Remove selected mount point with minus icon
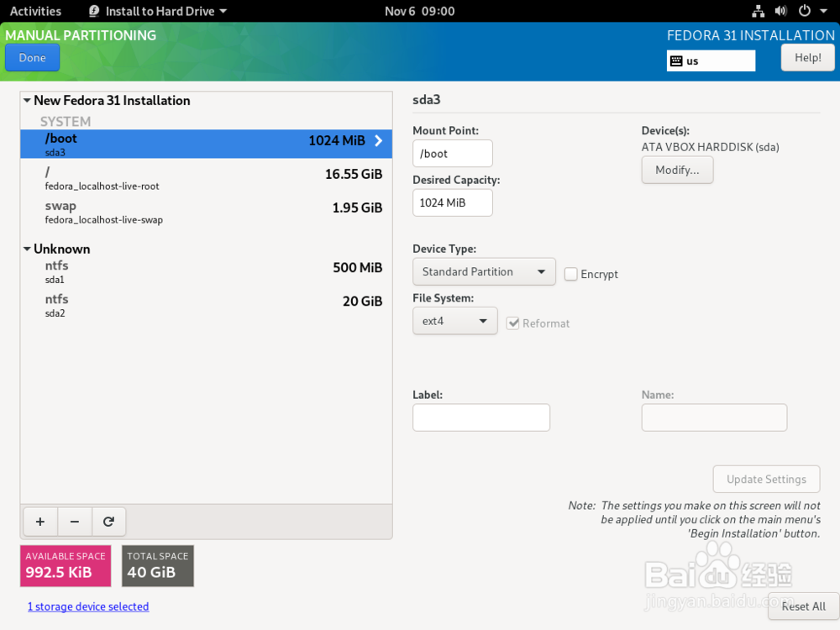Screen dimensions: 840x630 (75, 522)
